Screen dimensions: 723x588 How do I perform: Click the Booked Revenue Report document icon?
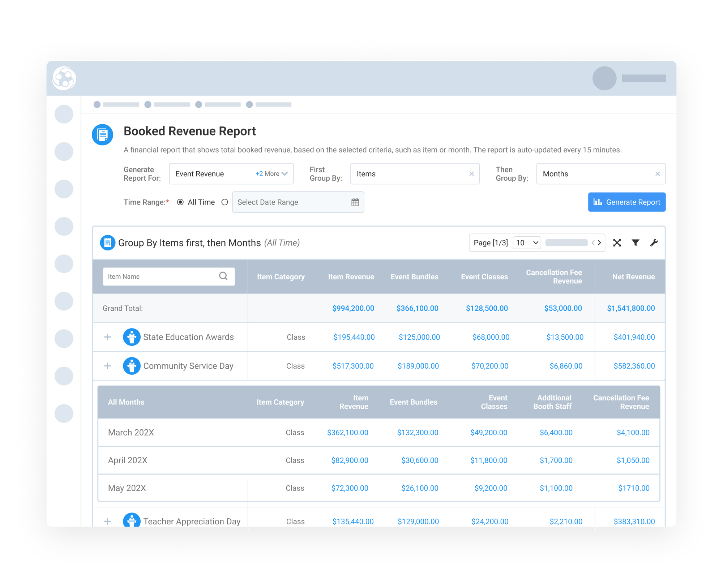(x=102, y=134)
